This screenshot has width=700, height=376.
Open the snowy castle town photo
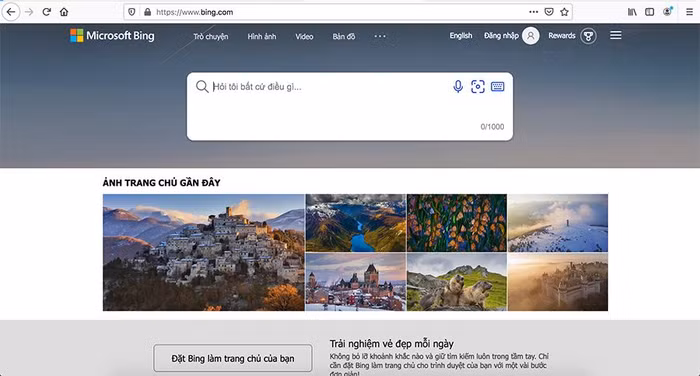pyautogui.click(x=356, y=282)
